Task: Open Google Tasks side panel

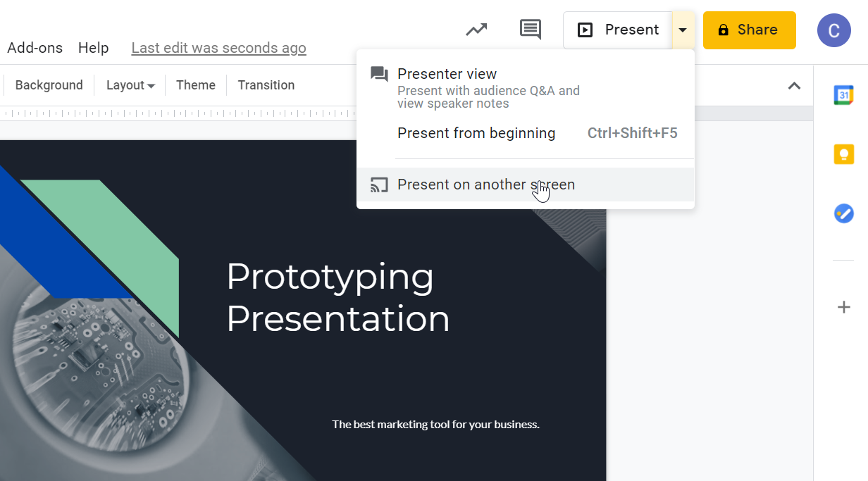Action: click(x=843, y=213)
